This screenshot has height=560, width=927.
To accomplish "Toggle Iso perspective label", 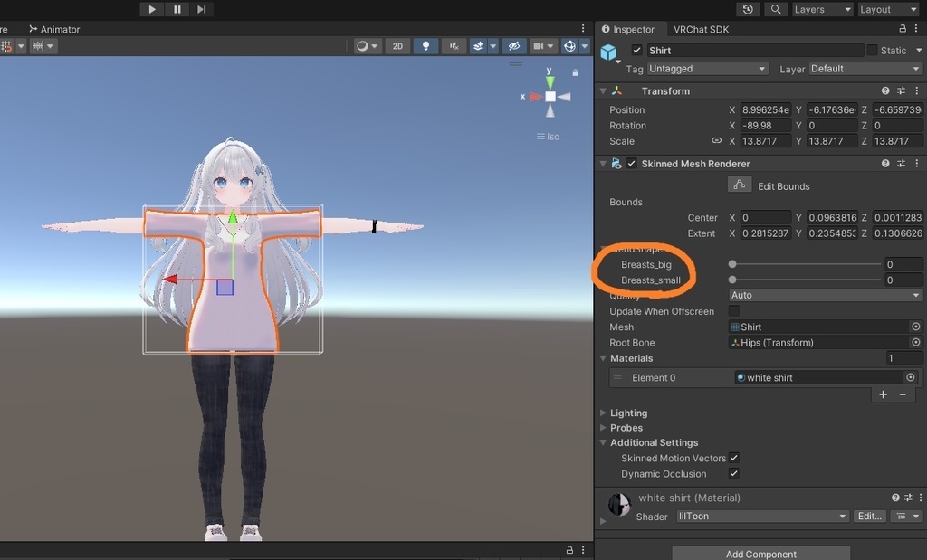I will (x=548, y=137).
